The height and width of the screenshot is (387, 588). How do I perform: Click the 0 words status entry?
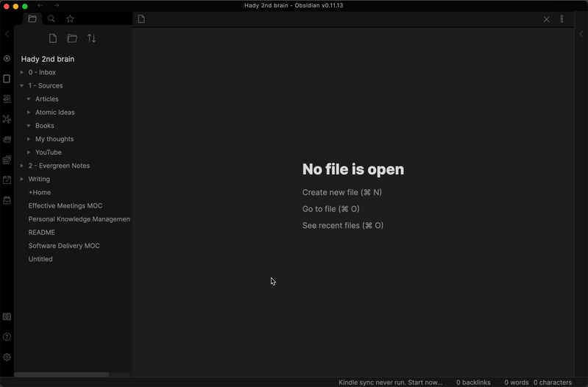(x=517, y=383)
